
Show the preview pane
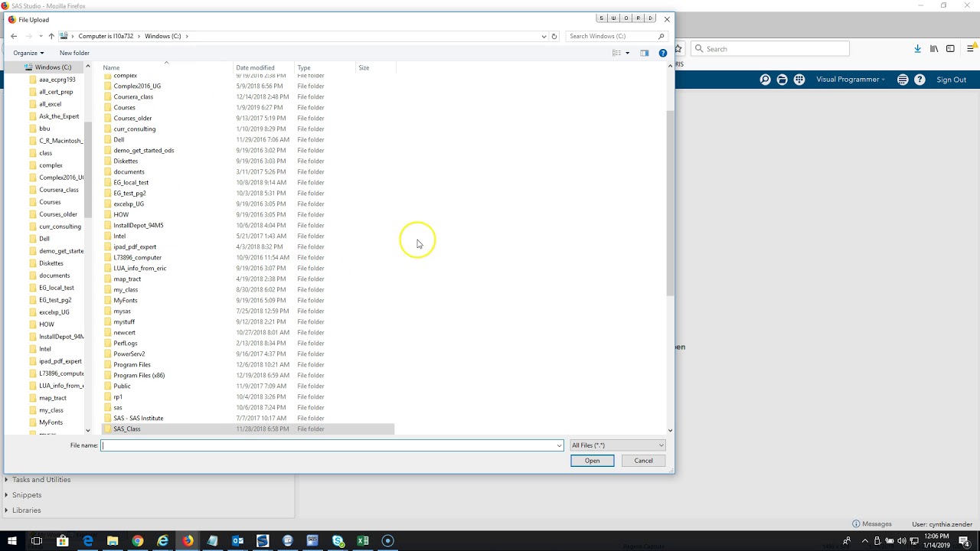[x=645, y=53]
